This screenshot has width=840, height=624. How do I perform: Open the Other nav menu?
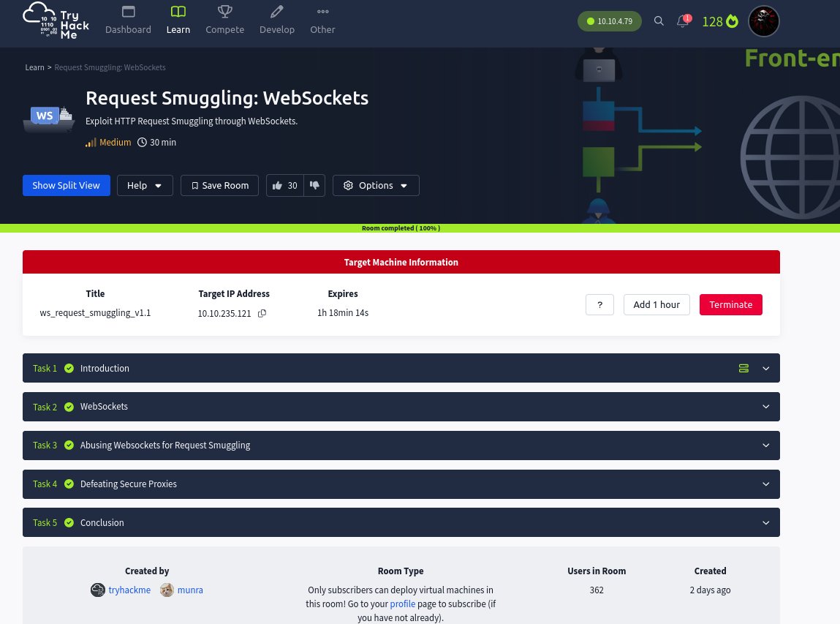(x=322, y=21)
